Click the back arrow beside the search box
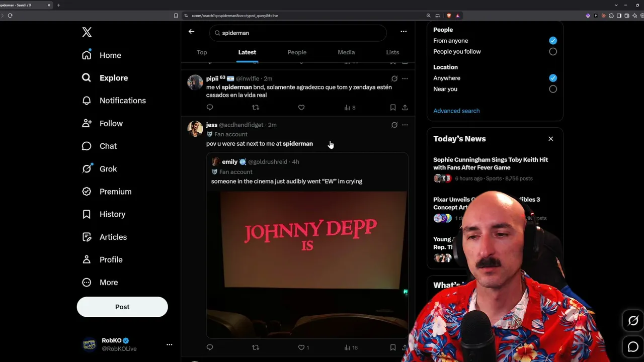The image size is (644, 362). [191, 32]
